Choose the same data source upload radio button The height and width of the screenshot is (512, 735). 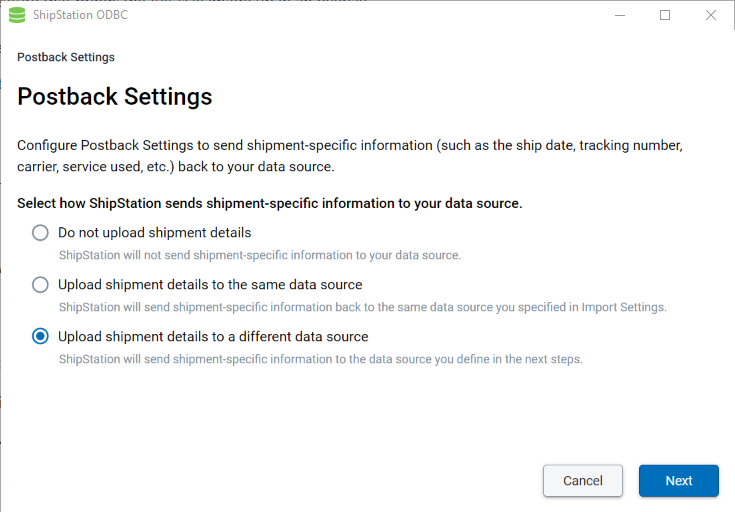coord(40,285)
